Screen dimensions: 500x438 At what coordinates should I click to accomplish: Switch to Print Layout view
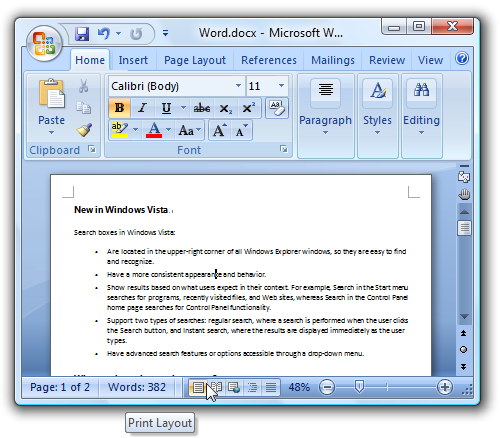[198, 388]
